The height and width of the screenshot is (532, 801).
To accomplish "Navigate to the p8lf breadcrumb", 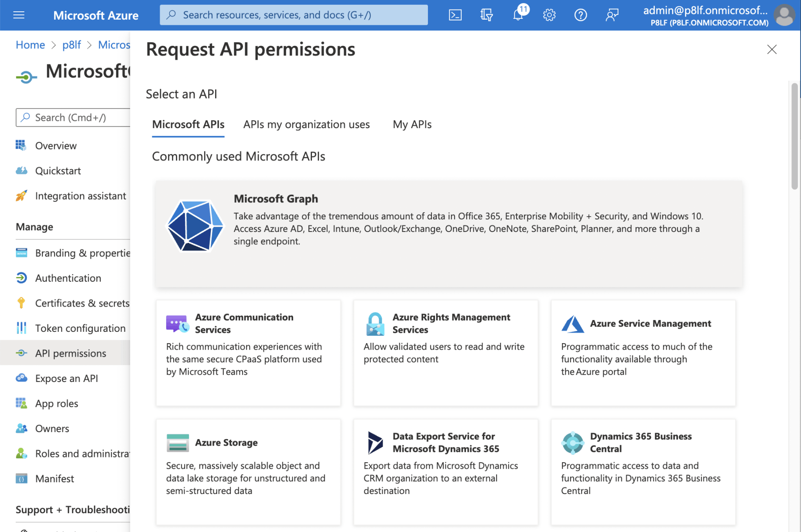I will tap(72, 45).
